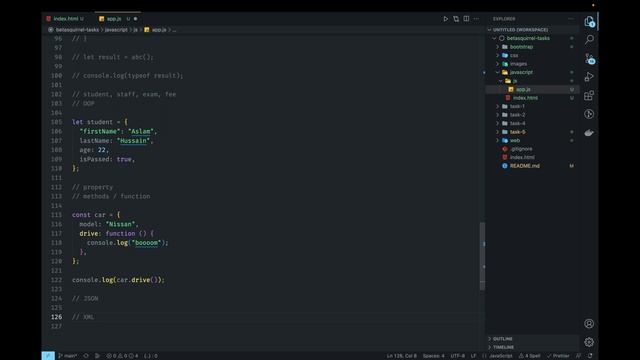
Task: Click app.js in the breadcrumb
Action: click(159, 30)
